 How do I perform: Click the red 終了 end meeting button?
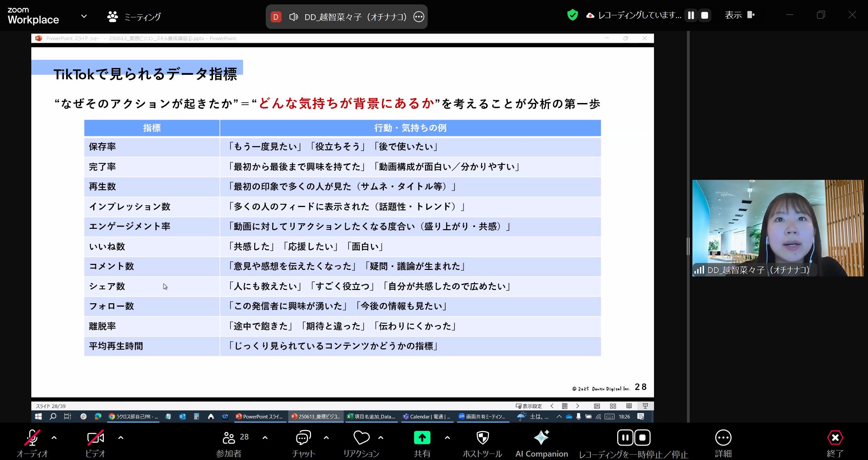pos(835,438)
